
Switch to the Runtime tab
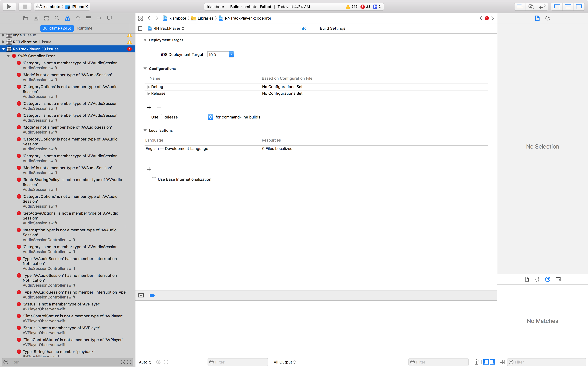point(85,28)
